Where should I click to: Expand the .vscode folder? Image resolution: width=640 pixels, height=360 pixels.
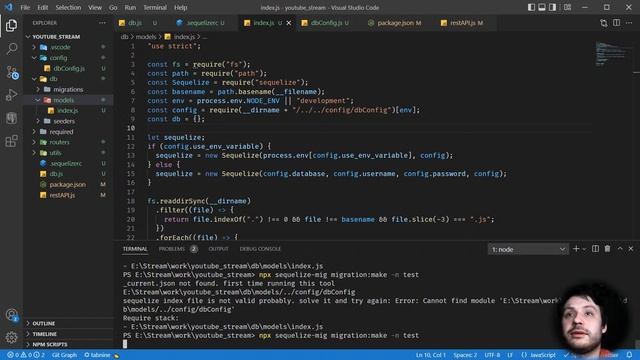[x=34, y=47]
